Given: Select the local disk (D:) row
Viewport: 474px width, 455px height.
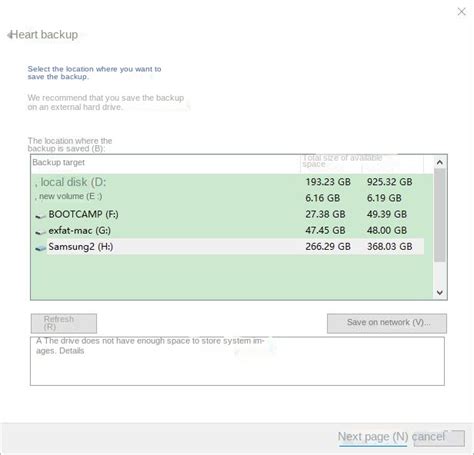Looking at the screenshot, I should tap(228, 182).
